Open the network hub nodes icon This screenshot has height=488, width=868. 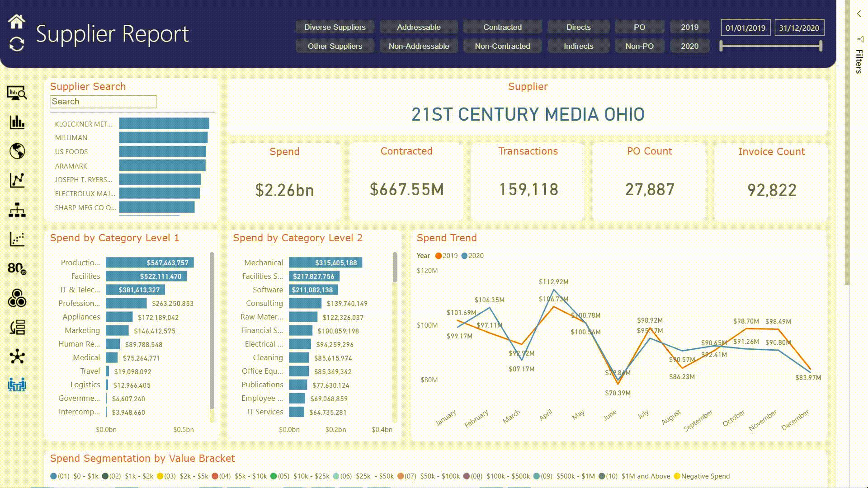[17, 357]
